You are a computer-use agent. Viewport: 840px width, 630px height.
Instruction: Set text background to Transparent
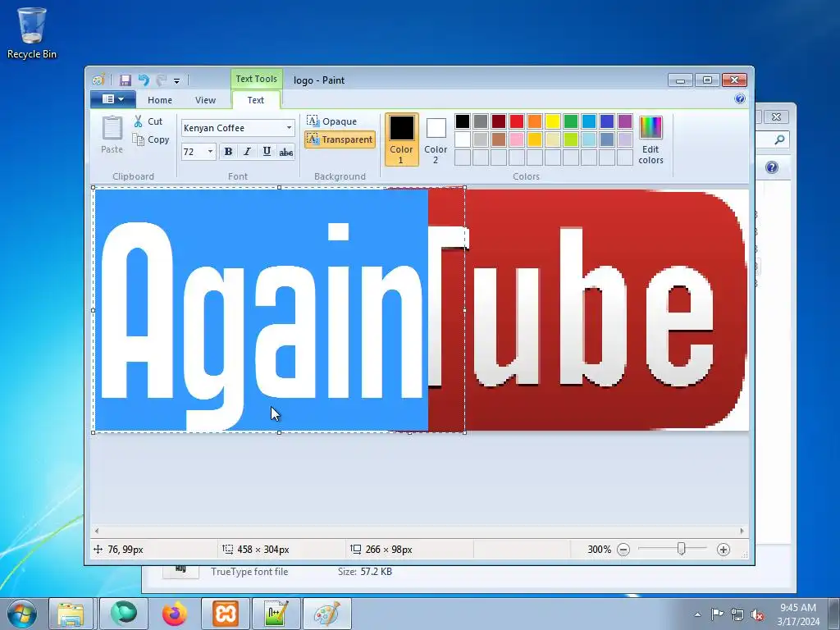(340, 139)
